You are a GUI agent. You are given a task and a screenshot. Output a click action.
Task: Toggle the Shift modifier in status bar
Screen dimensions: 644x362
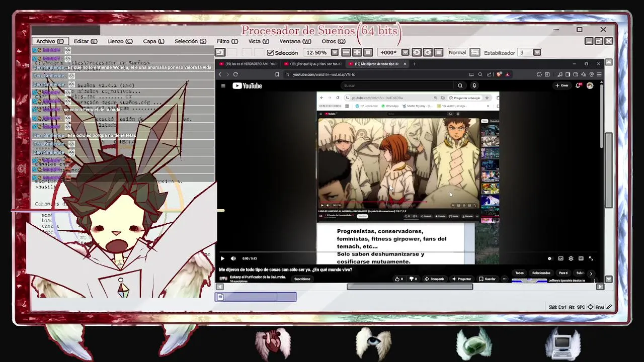[553, 307]
